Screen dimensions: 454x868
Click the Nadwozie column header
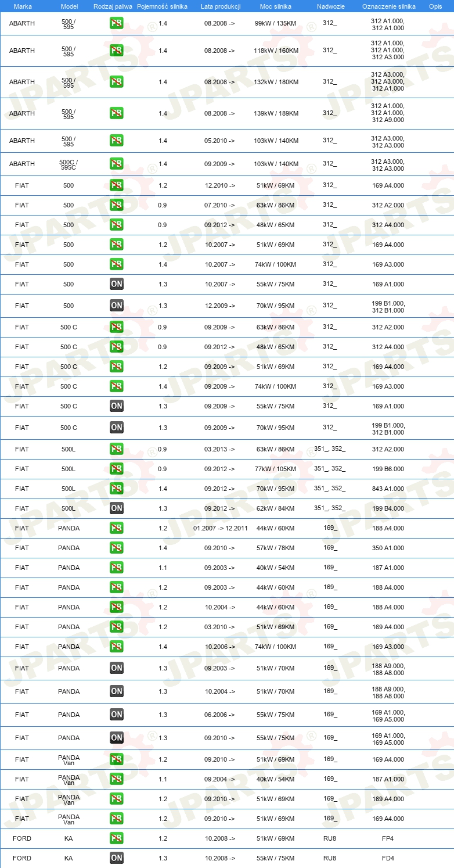point(330,6)
